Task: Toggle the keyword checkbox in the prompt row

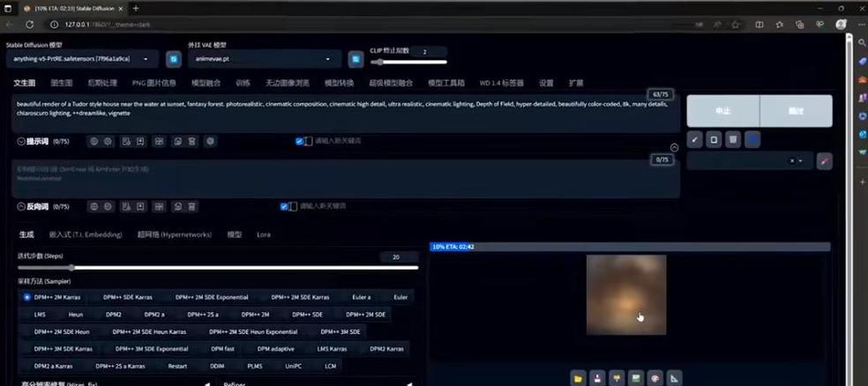Action: click(x=300, y=142)
